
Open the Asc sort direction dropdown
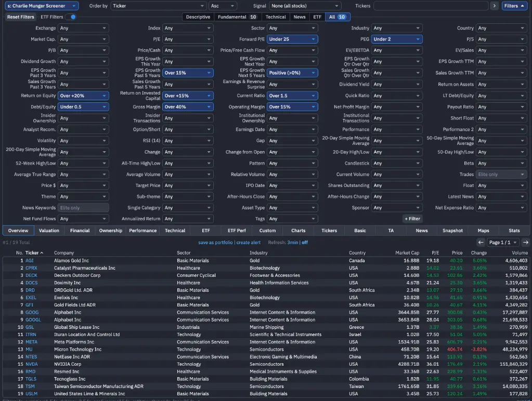(222, 6)
